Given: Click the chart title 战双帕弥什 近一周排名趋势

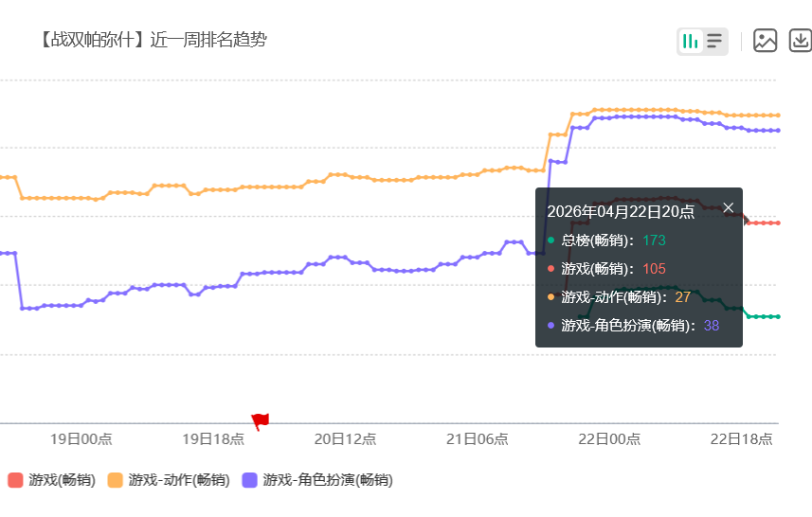Looking at the screenshot, I should (x=153, y=40).
